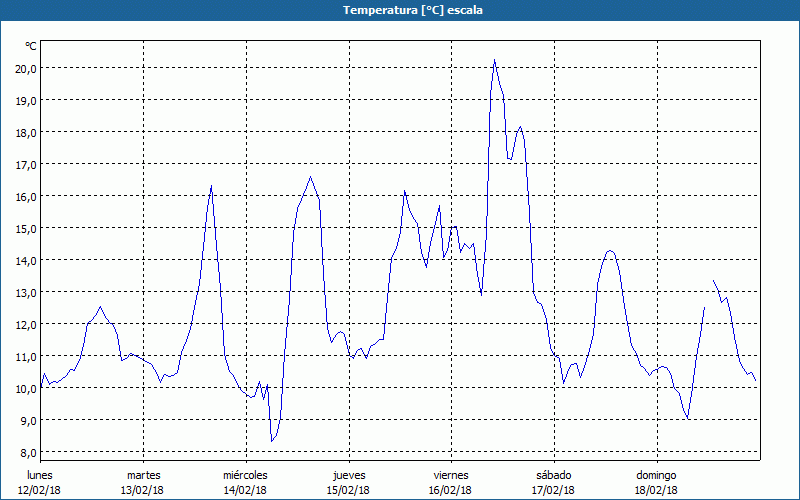This screenshot has height=500, width=800.
Task: Select the 14,0 y-axis label
Action: (x=25, y=260)
